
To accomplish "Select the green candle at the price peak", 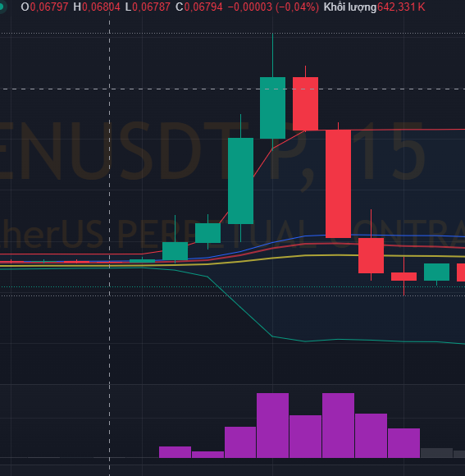I will click(x=273, y=108).
